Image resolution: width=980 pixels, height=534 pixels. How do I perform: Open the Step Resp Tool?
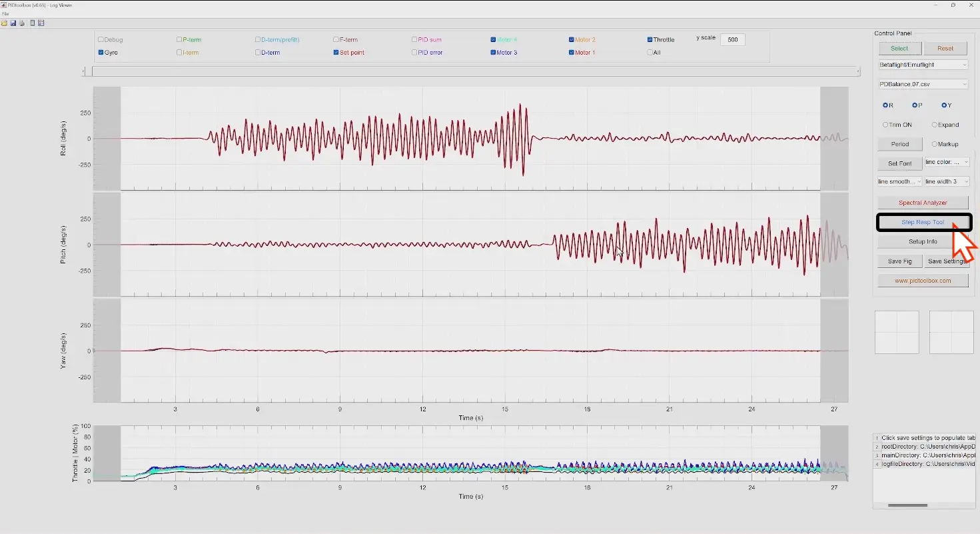(x=923, y=222)
